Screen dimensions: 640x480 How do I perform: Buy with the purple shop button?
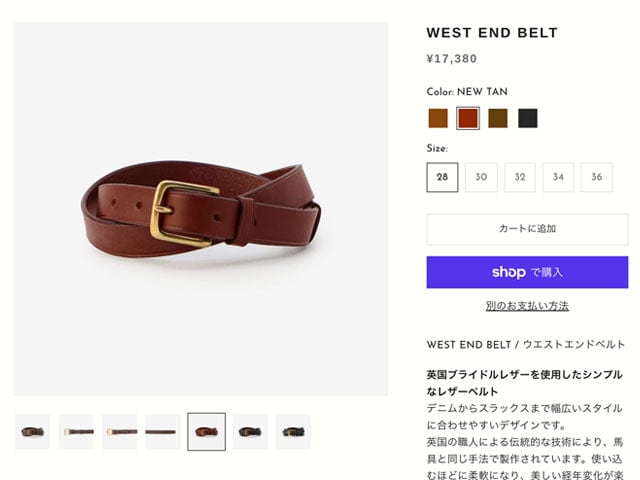[x=527, y=272]
